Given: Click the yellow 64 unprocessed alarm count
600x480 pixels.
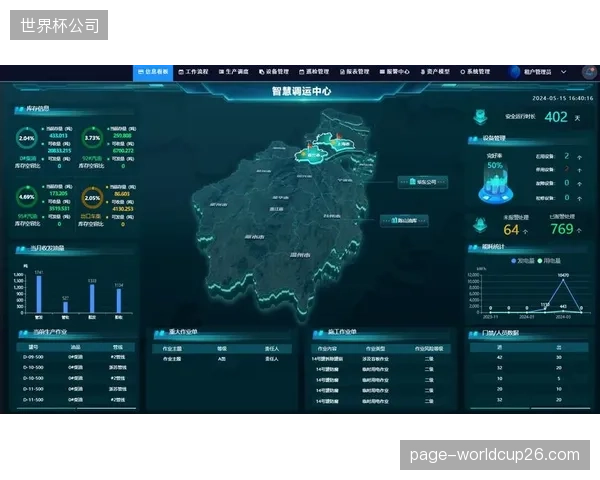Looking at the screenshot, I should (511, 230).
